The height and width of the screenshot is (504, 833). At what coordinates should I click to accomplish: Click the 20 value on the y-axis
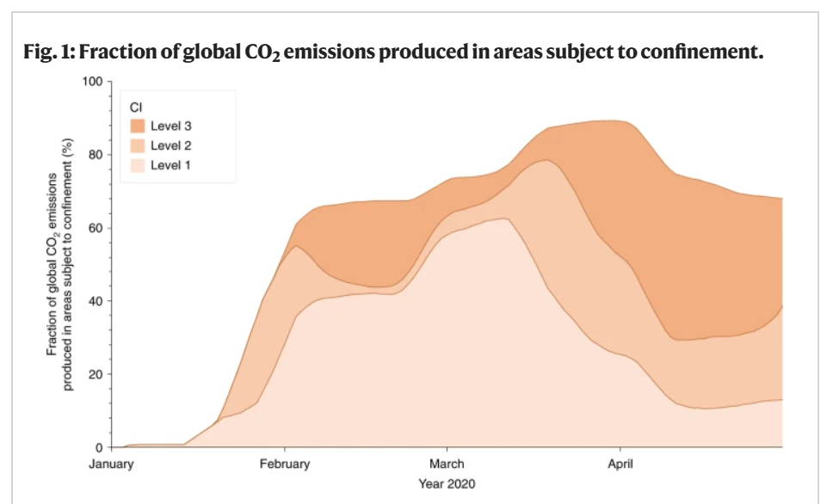point(96,374)
